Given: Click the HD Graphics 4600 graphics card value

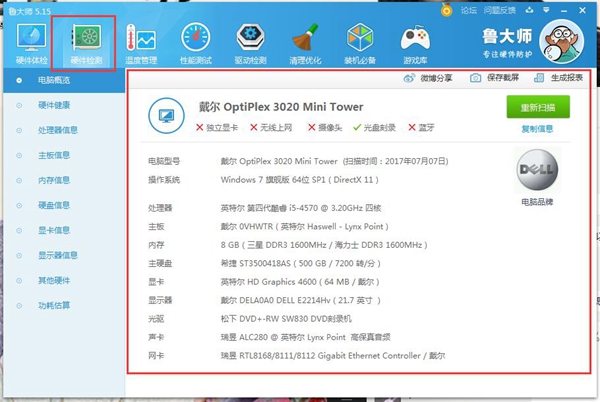Looking at the screenshot, I should tap(300, 282).
